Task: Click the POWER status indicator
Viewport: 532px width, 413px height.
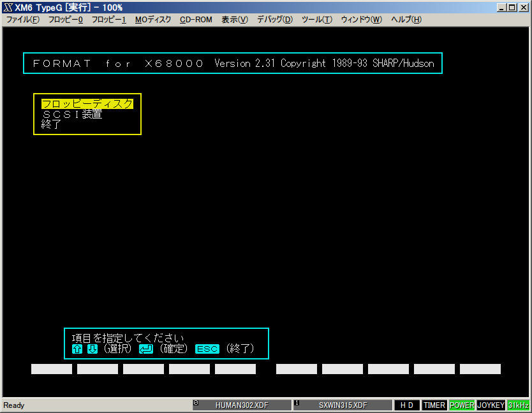Action: coord(462,405)
